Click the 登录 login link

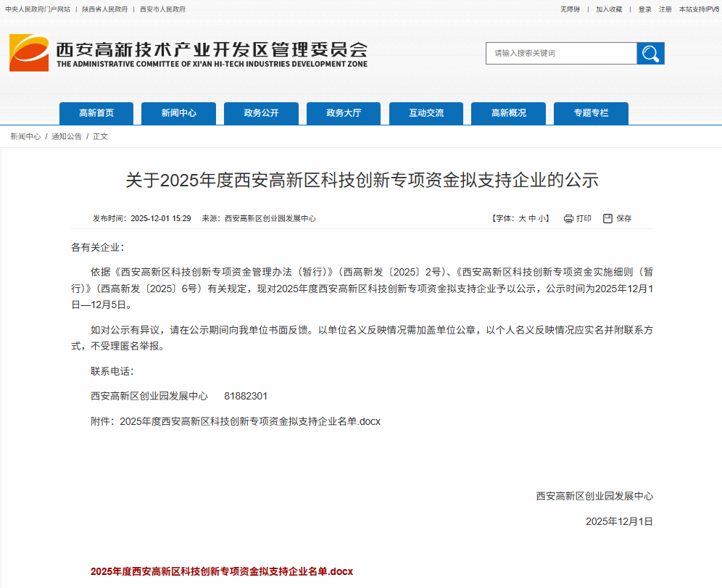[645, 9]
